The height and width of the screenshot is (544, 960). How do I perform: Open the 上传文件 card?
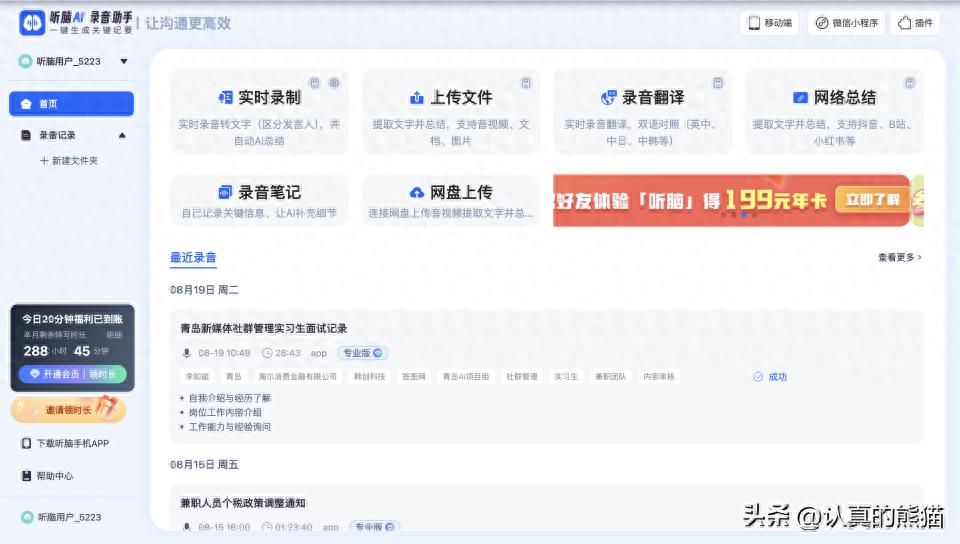click(451, 111)
